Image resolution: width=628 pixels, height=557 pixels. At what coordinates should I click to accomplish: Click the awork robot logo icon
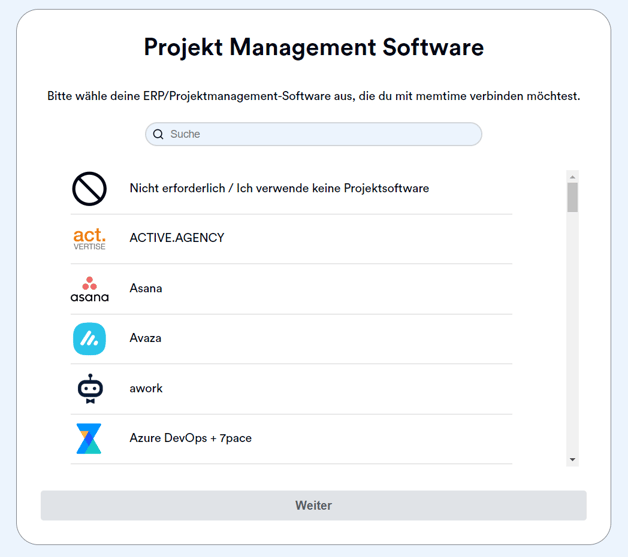pyautogui.click(x=90, y=389)
